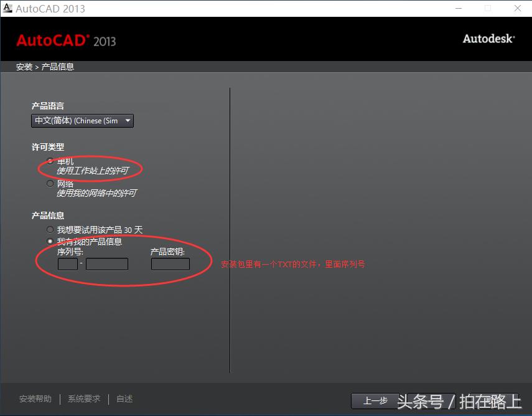Screen dimensions: 532x416
Task: Click the 系统要求 link
Action: [x=83, y=398]
